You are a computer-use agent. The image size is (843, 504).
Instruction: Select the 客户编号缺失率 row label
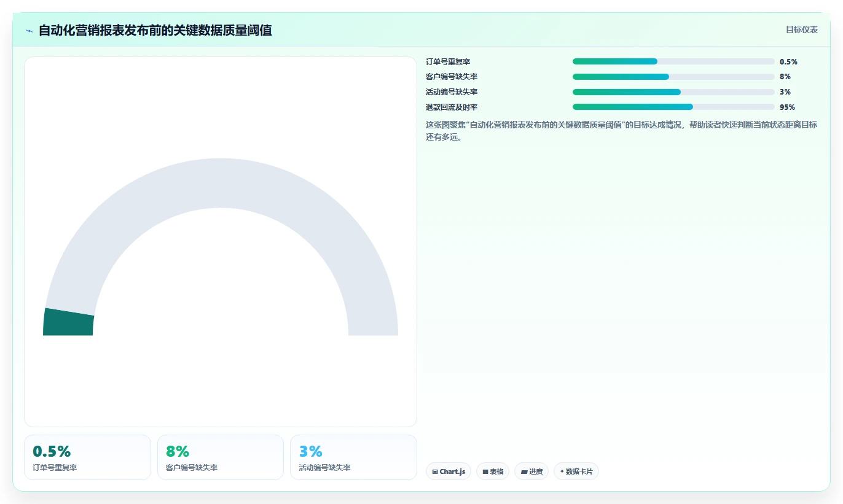(452, 77)
